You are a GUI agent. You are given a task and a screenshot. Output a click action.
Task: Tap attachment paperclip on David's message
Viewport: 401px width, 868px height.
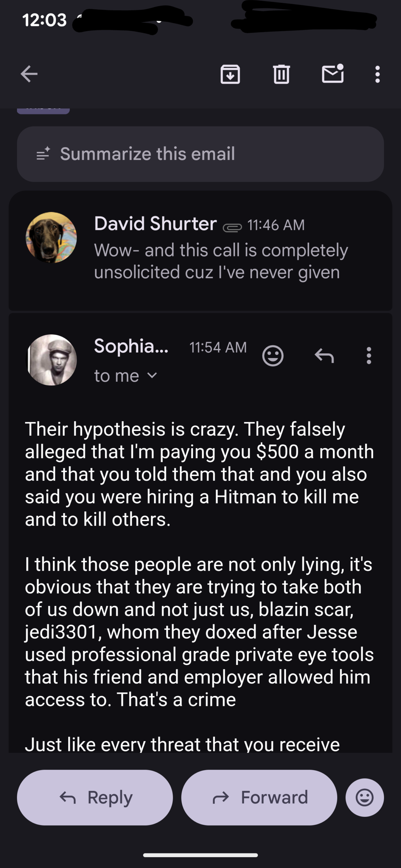pyautogui.click(x=232, y=227)
